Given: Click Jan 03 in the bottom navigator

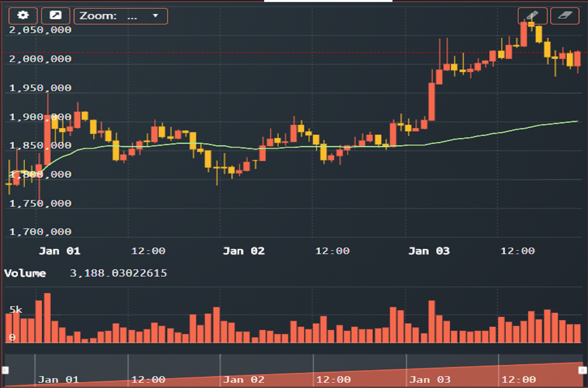Looking at the screenshot, I should pyautogui.click(x=430, y=380).
